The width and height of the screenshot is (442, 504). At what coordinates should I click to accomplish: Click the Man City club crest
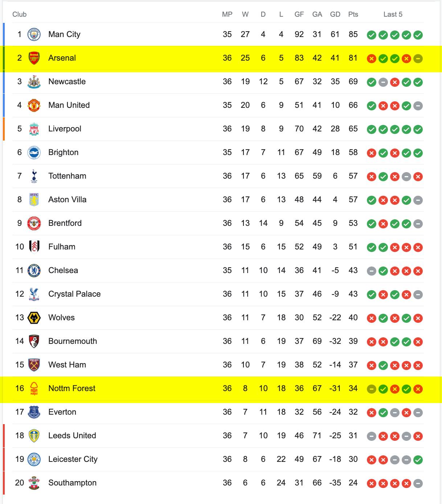tap(34, 34)
